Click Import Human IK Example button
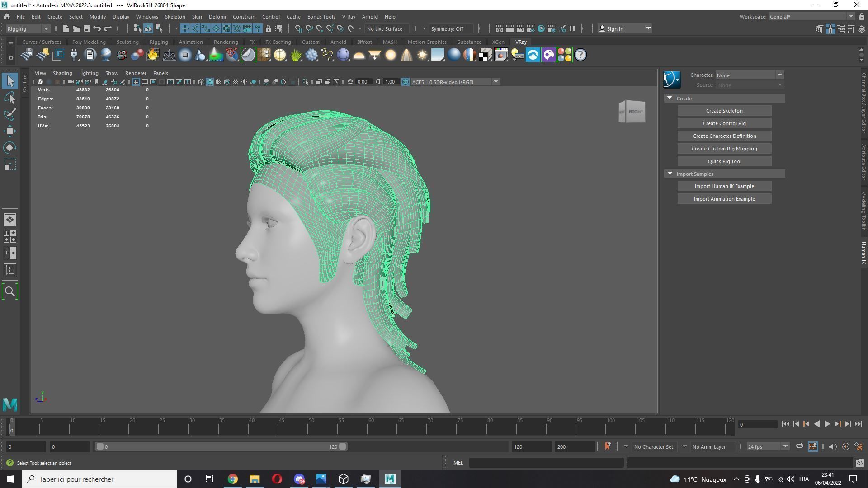Screen dimensions: 868x488 click(x=724, y=186)
